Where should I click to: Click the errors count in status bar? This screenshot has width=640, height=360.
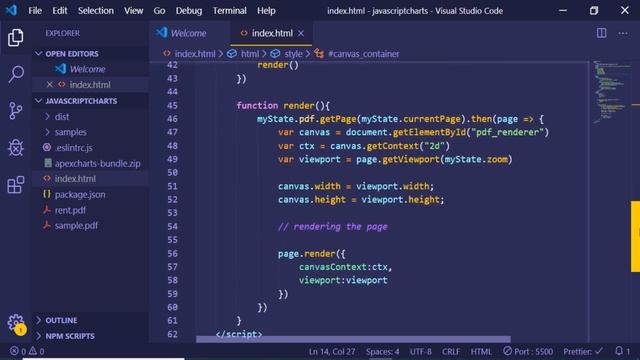(x=18, y=351)
